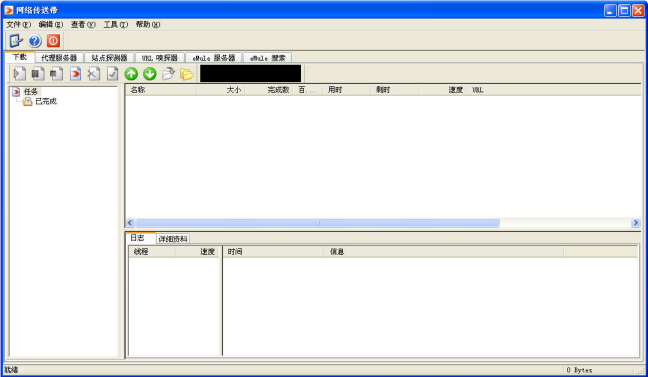This screenshot has height=377, width=648.
Task: Select the 任务 tree node
Action: tap(31, 92)
